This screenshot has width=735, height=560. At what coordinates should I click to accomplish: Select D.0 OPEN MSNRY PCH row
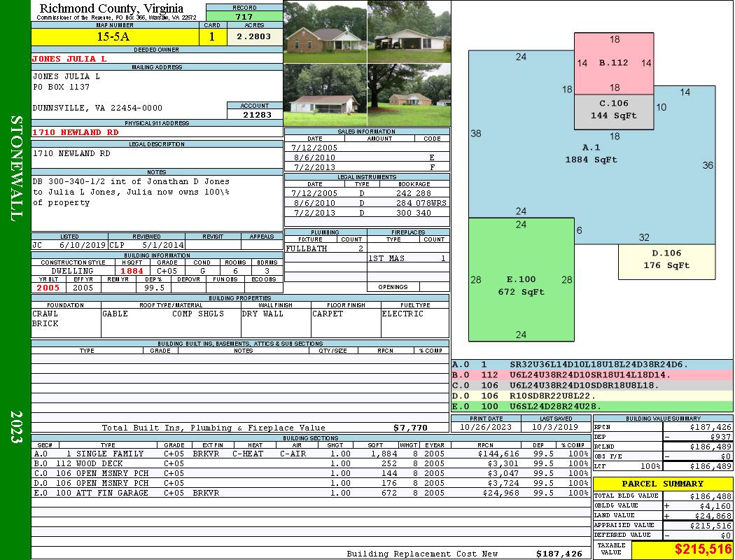[x=310, y=483]
